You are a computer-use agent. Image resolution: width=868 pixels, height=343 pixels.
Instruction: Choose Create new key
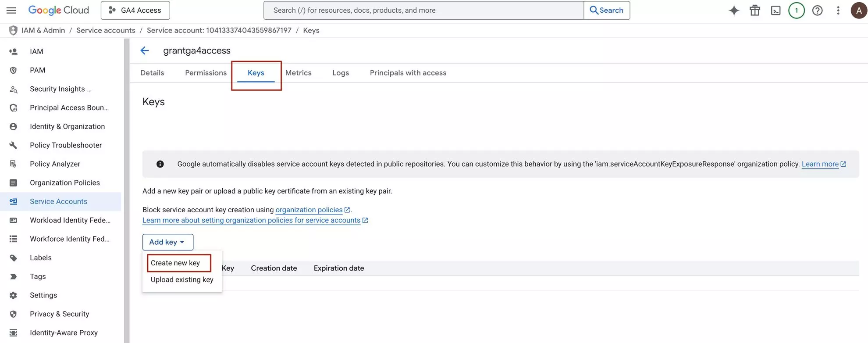tap(175, 263)
